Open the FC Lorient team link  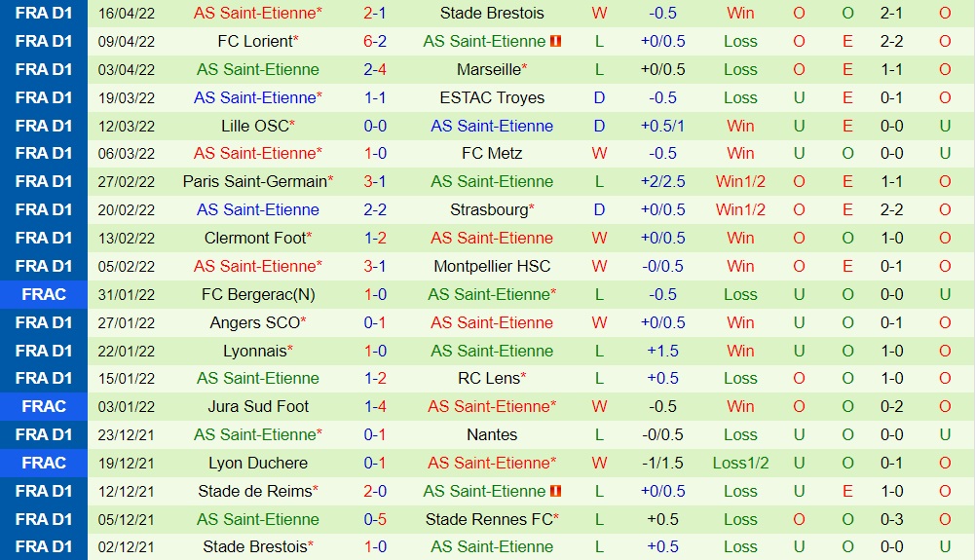(255, 42)
